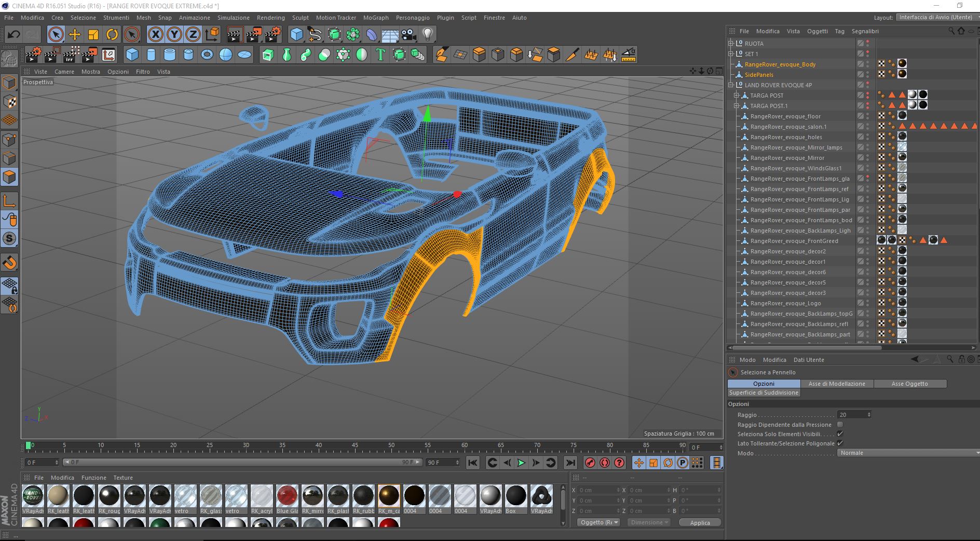Click the Autokeying button
980x541 pixels.
pyautogui.click(x=605, y=463)
